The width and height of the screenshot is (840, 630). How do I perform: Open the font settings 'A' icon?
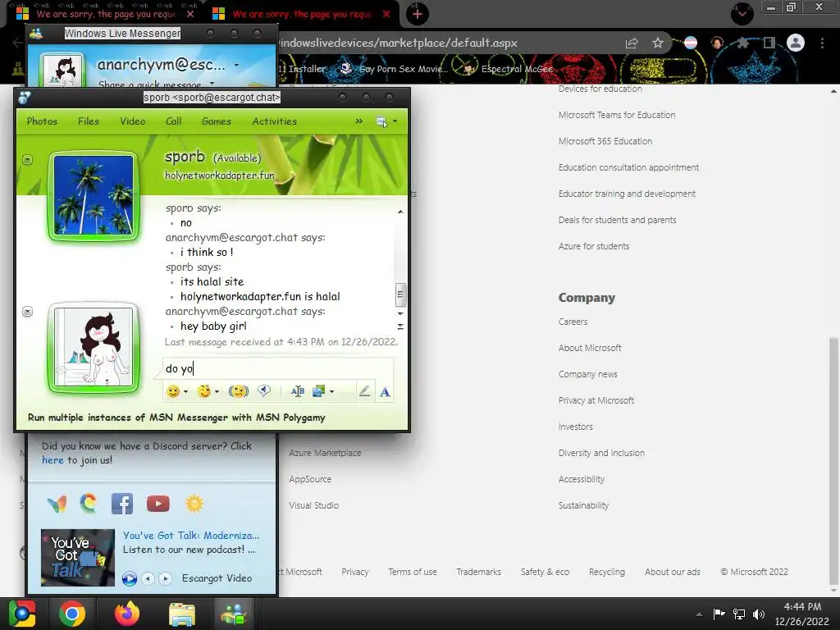click(385, 392)
